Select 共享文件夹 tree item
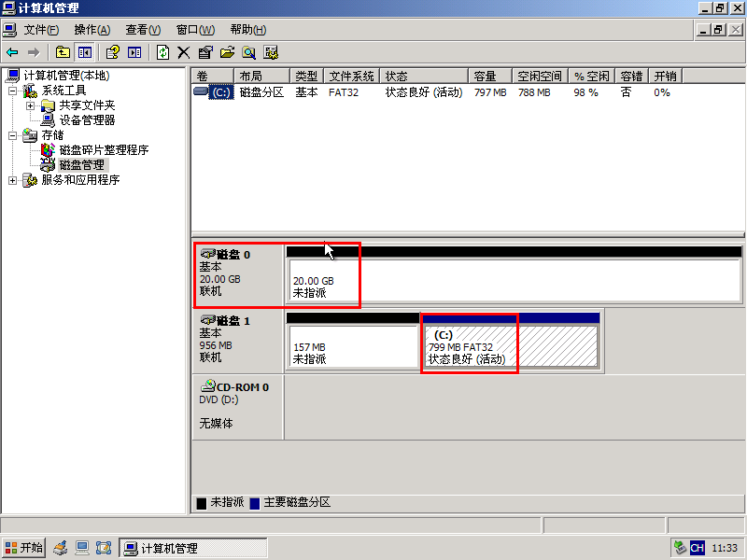 (87, 105)
